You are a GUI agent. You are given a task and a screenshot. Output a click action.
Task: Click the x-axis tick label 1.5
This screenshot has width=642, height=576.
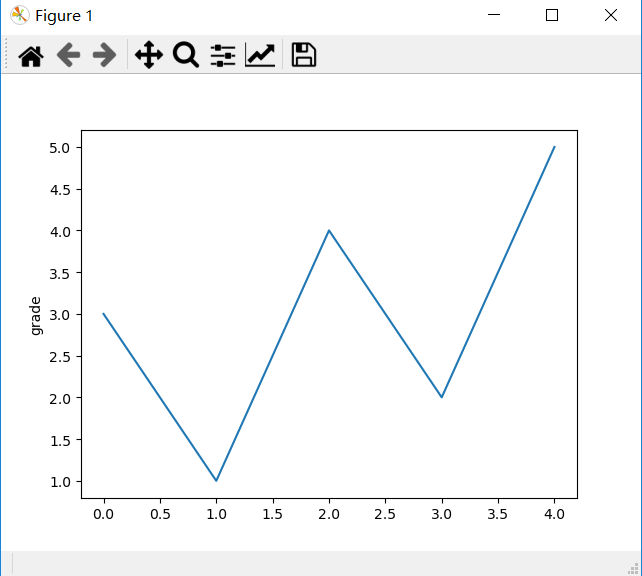(273, 514)
